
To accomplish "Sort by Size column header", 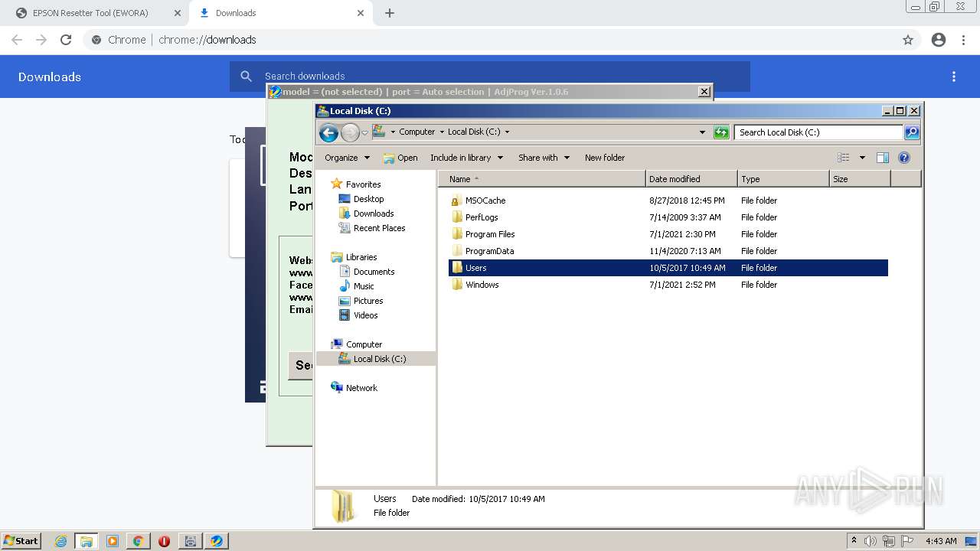I will (860, 179).
